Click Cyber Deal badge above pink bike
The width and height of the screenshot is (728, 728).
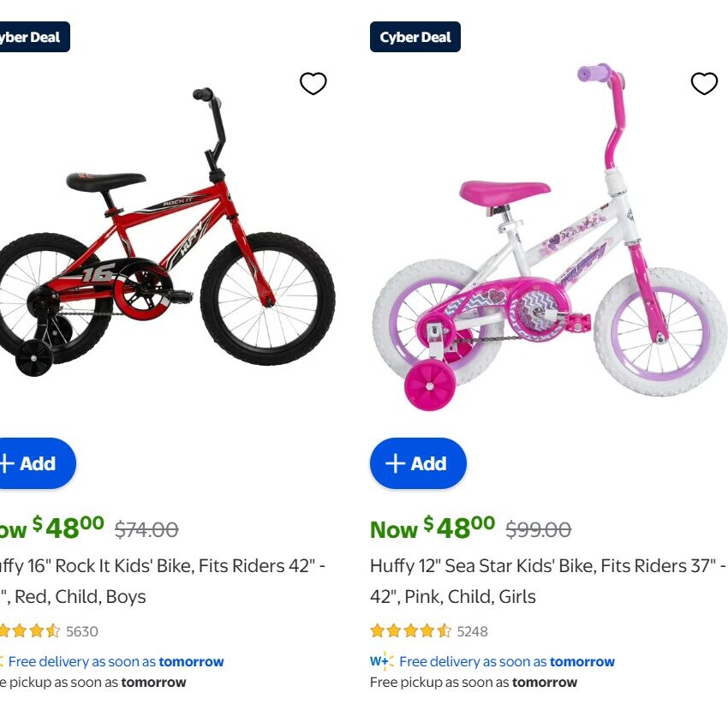coord(415,37)
